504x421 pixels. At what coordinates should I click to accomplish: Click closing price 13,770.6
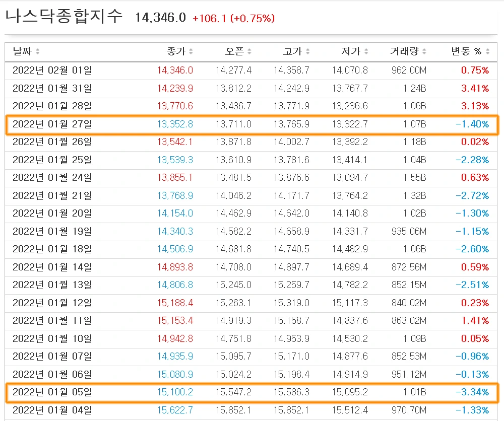click(175, 106)
